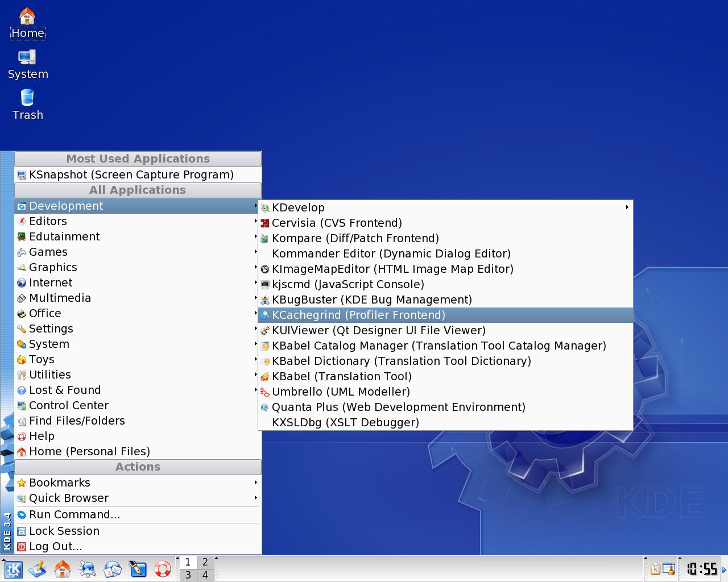Launch KBugBuster (KDE Bug Management)
Image resolution: width=728 pixels, height=582 pixels.
(x=445, y=300)
